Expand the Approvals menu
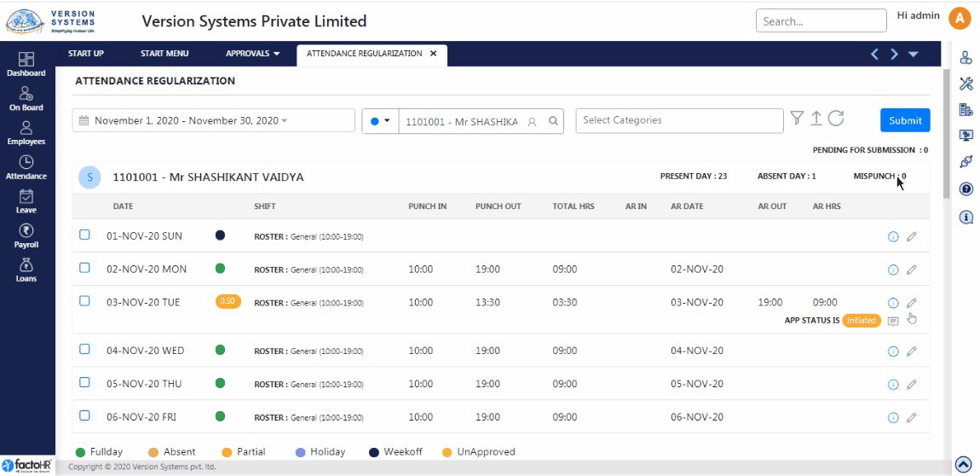 (x=252, y=54)
